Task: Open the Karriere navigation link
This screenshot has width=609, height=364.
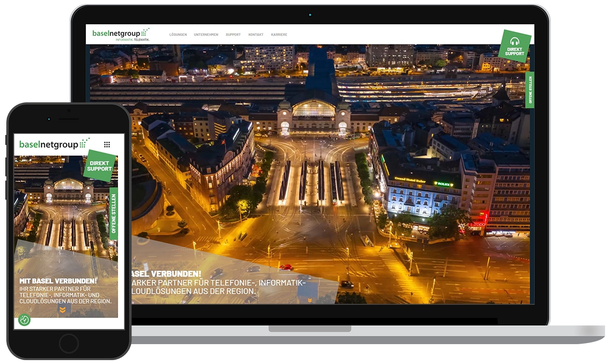Action: [279, 35]
